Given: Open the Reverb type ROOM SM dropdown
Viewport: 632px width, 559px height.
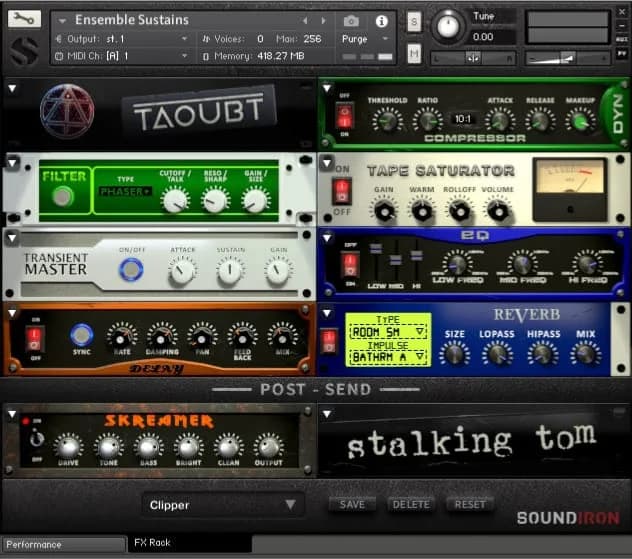Looking at the screenshot, I should click(x=388, y=331).
